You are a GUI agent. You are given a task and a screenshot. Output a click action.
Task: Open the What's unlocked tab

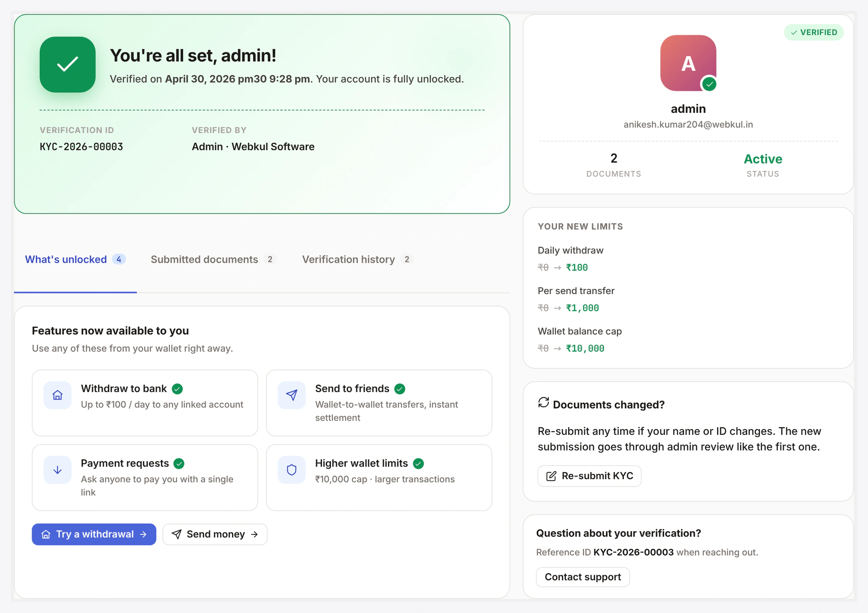click(75, 259)
